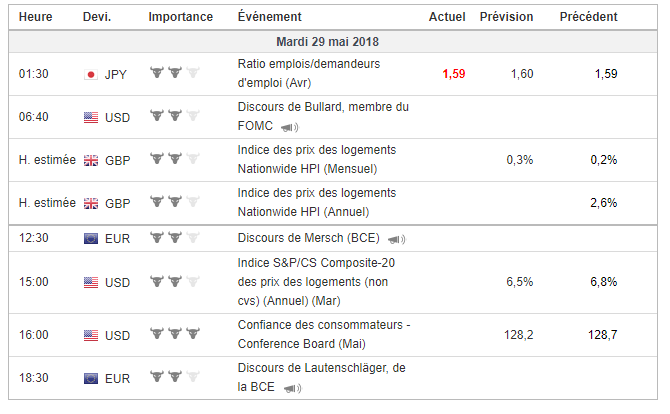Click the US flag in the 06:40 row

[x=91, y=117]
